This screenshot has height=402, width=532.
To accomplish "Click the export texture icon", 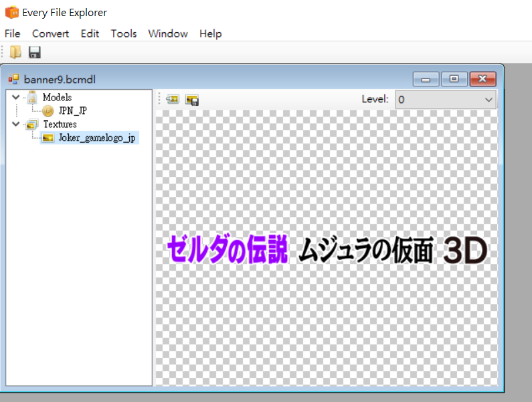I will coord(192,100).
